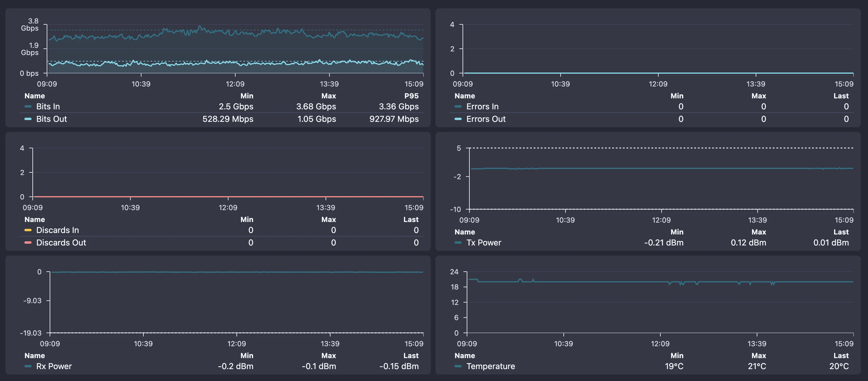
Task: Select the Errors In row in the legend
Action: pos(483,106)
